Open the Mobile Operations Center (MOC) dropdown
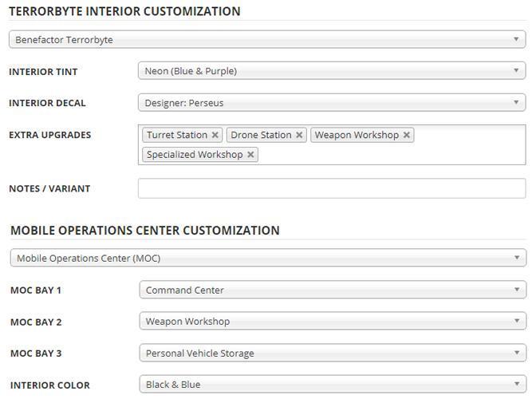The height and width of the screenshot is (399, 532). [268, 258]
